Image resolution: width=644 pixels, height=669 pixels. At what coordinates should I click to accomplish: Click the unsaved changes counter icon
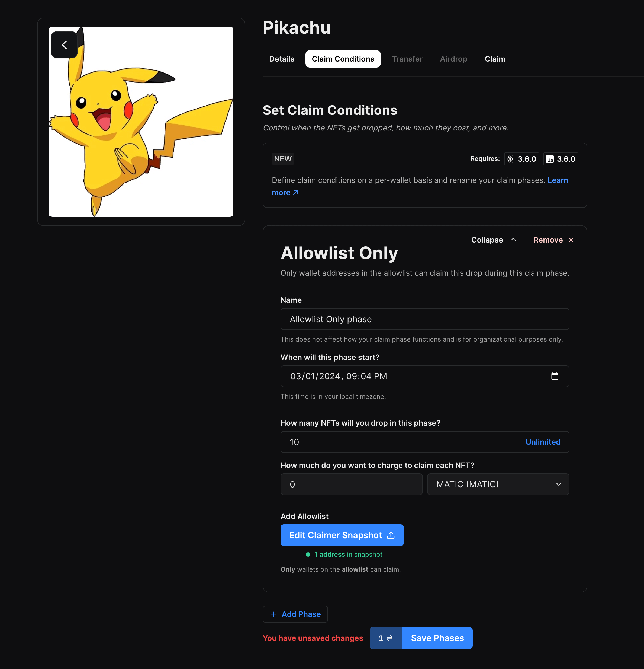click(x=386, y=638)
